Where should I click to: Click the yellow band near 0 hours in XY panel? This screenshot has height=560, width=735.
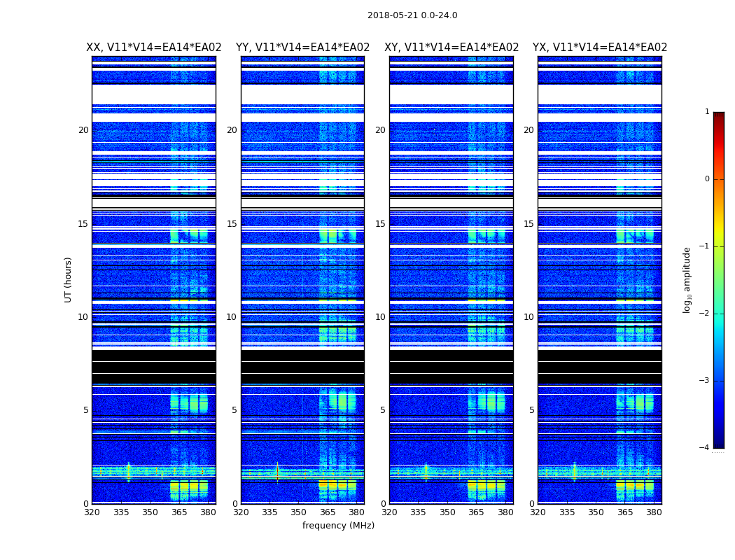coord(486,486)
